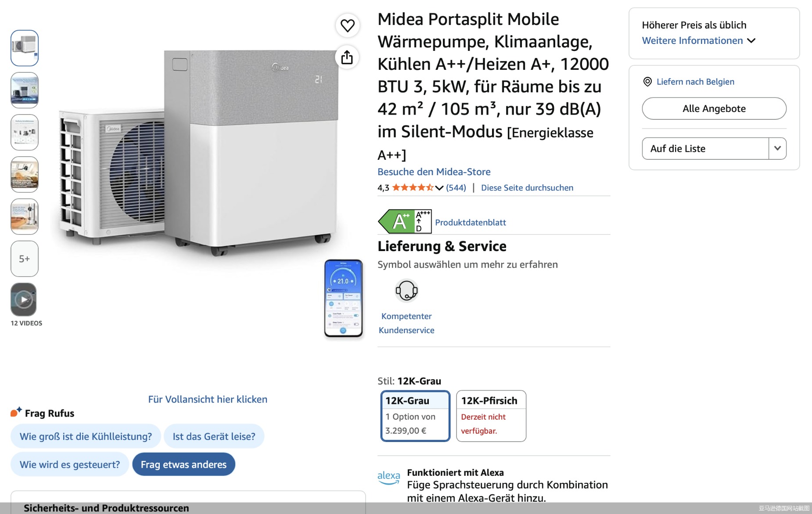Click the Alle Angebote button
Viewport: 812px width, 514px height.
click(x=714, y=108)
